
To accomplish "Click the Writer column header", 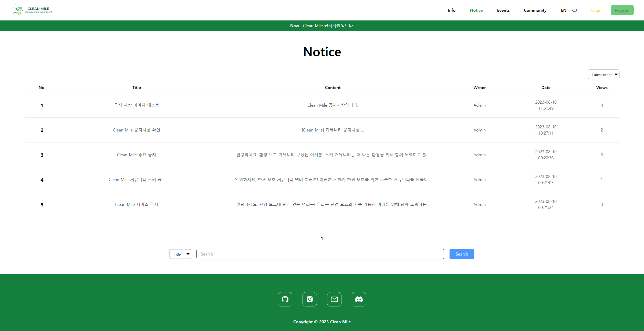I will 480,87.
